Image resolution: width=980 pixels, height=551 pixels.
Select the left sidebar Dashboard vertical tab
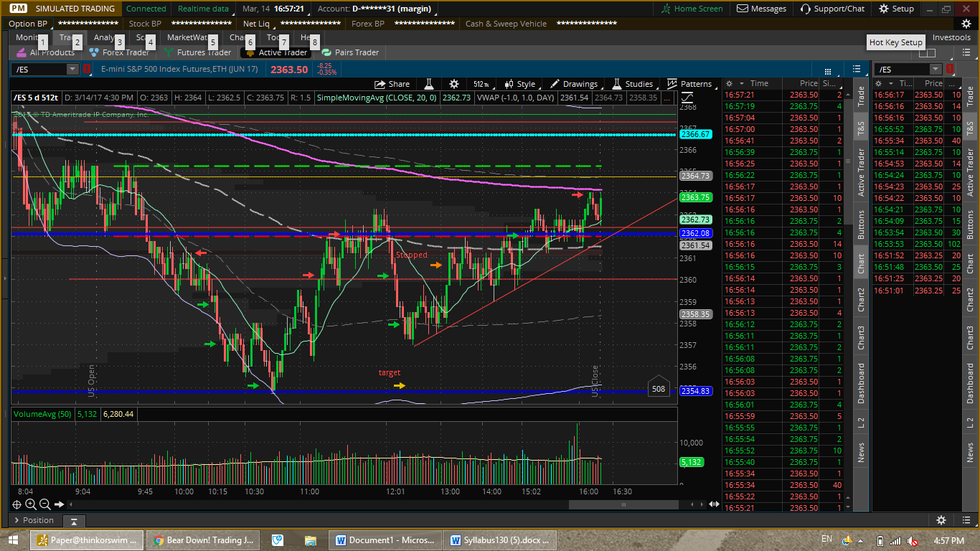862,383
